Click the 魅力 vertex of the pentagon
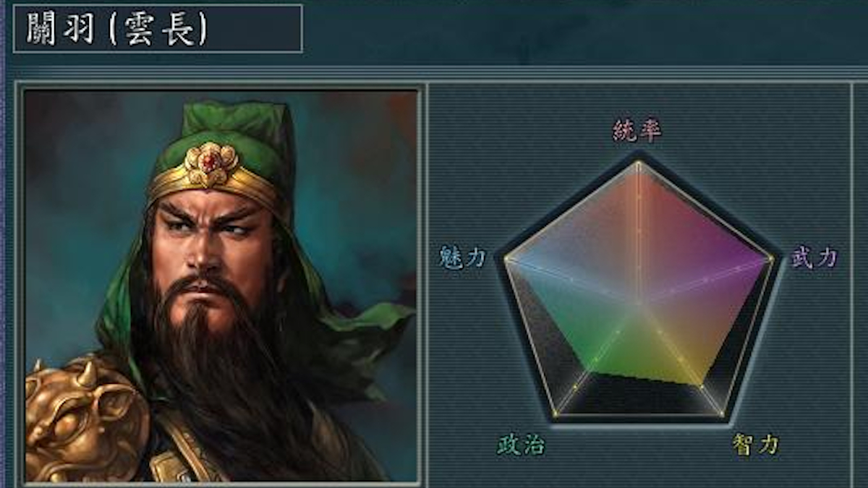This screenshot has height=488, width=868. coord(505,257)
